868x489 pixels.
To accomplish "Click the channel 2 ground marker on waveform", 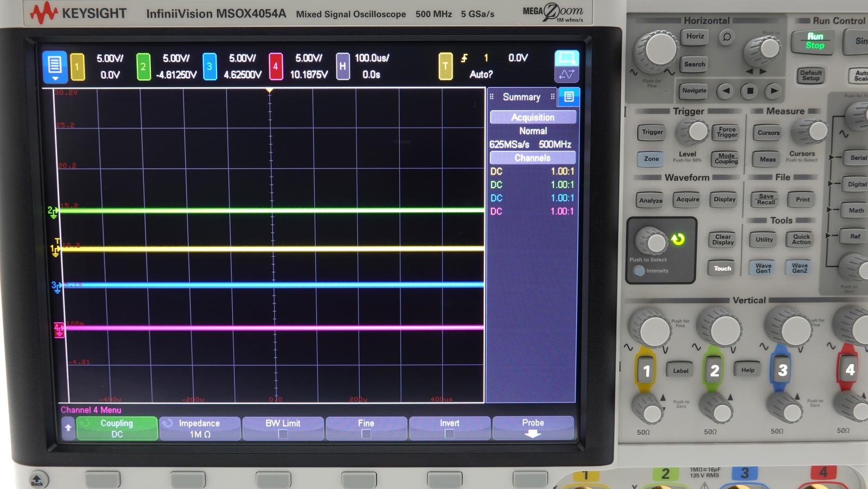I will [52, 212].
